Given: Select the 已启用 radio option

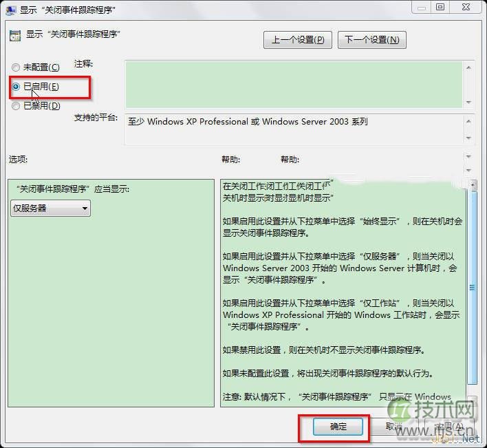Looking at the screenshot, I should (16, 87).
